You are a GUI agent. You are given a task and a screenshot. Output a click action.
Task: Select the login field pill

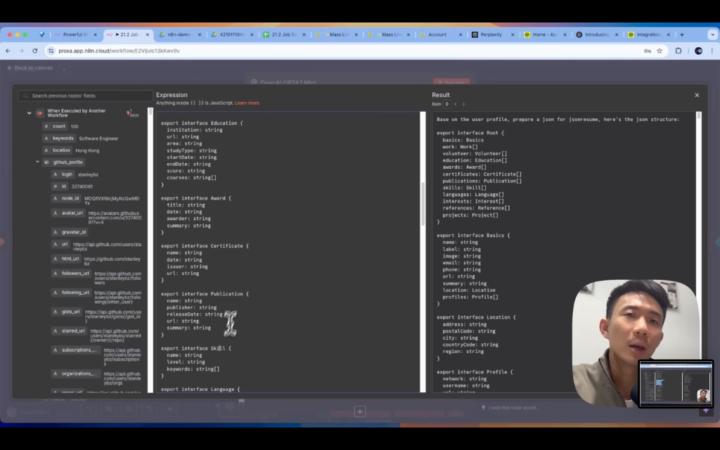point(63,174)
